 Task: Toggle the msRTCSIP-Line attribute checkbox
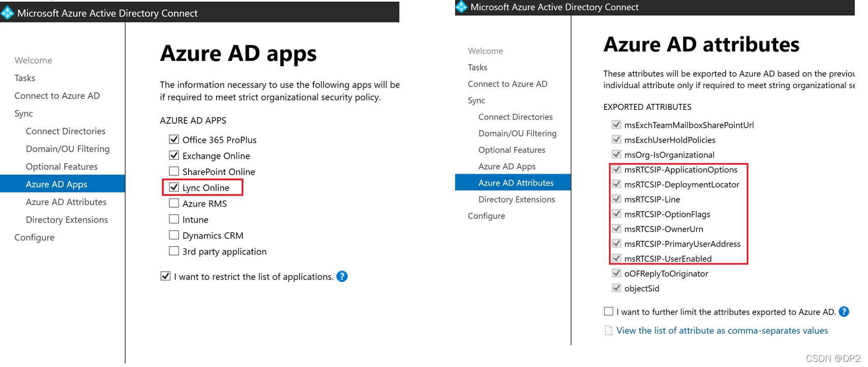click(x=616, y=199)
